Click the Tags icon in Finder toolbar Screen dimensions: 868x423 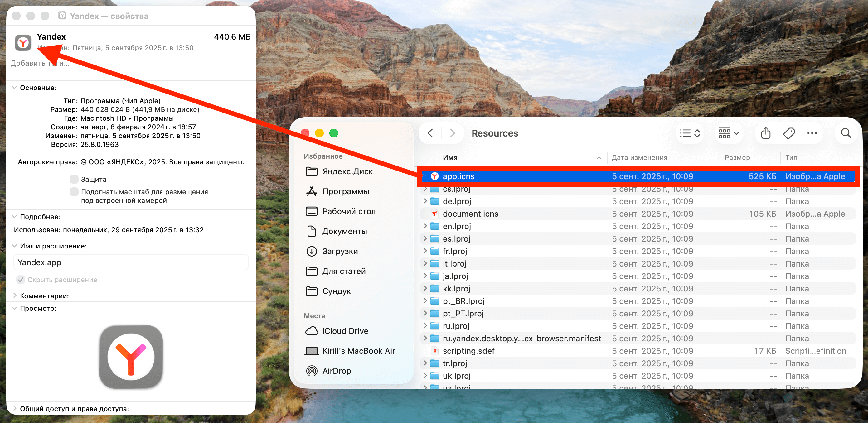pyautogui.click(x=789, y=133)
